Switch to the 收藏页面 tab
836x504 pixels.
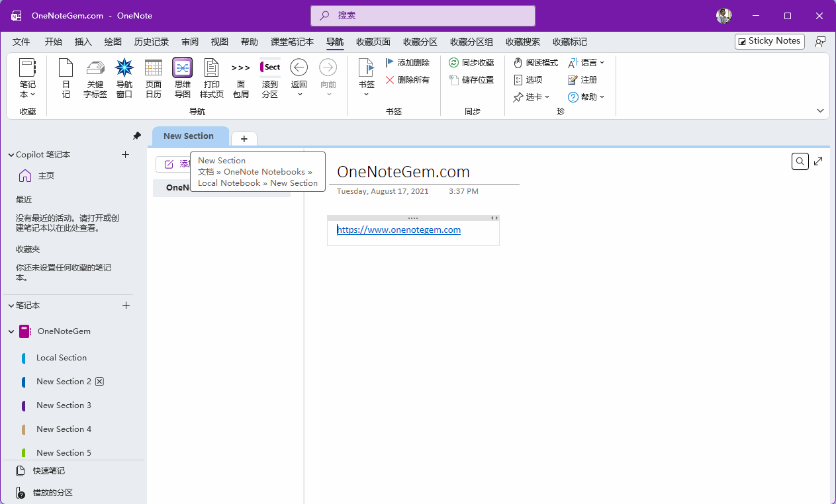pyautogui.click(x=373, y=42)
